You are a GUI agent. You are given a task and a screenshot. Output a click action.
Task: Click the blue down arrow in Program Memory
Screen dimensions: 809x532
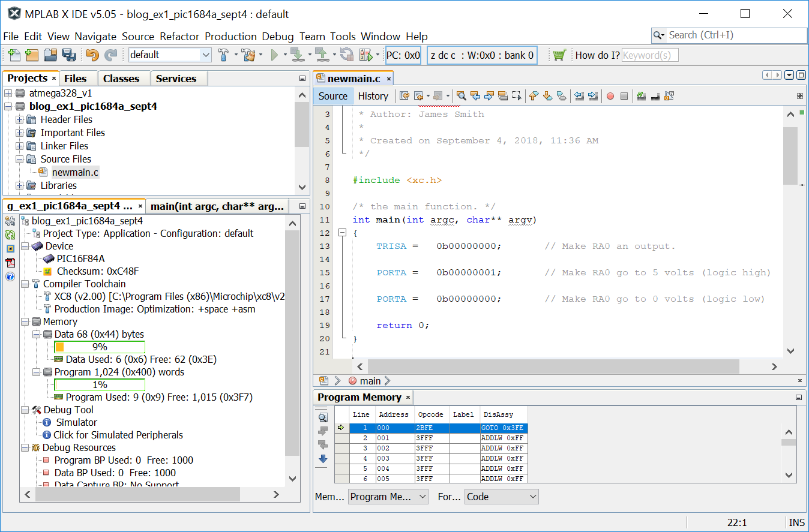[323, 459]
